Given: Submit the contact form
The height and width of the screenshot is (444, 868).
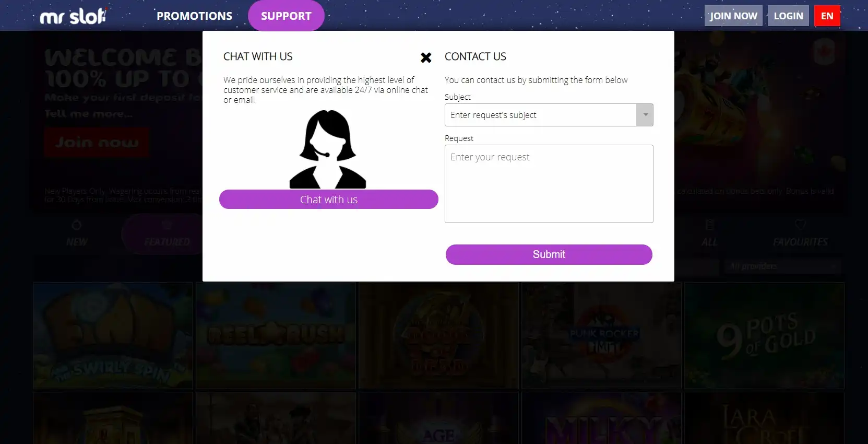Looking at the screenshot, I should 549,254.
